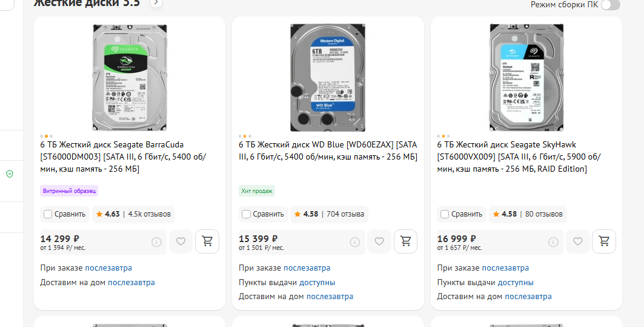Click the Seagate SkyHawk product image

point(526,77)
